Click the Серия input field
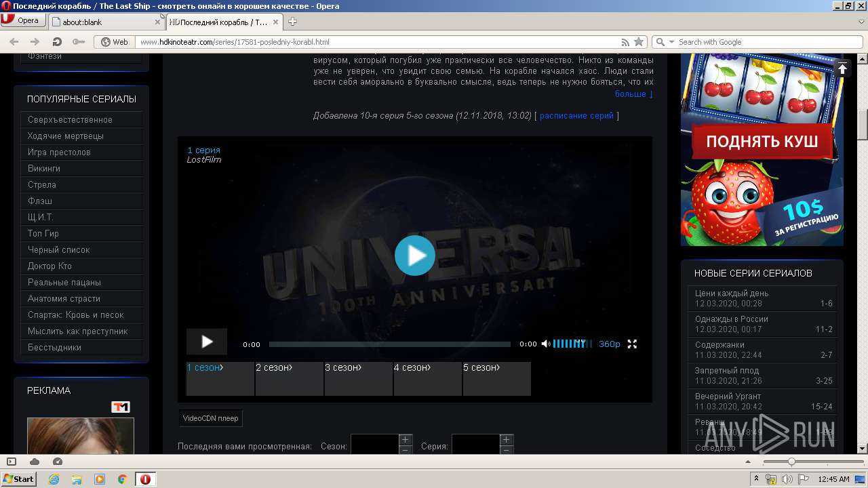The width and height of the screenshot is (868, 488). [476, 445]
